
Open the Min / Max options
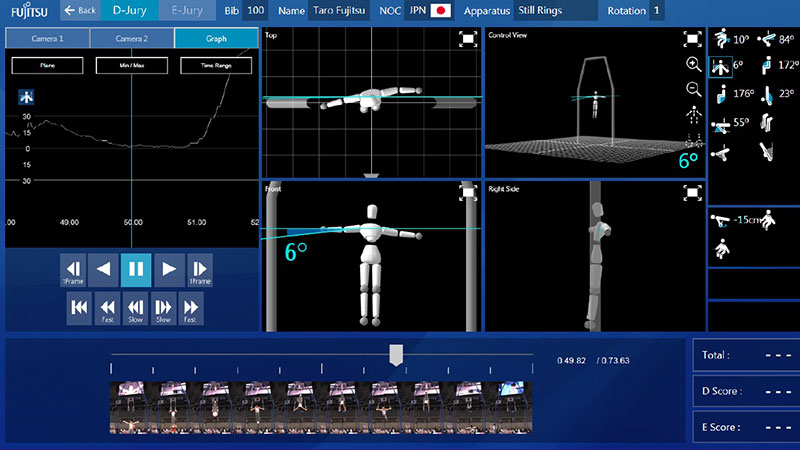point(131,65)
